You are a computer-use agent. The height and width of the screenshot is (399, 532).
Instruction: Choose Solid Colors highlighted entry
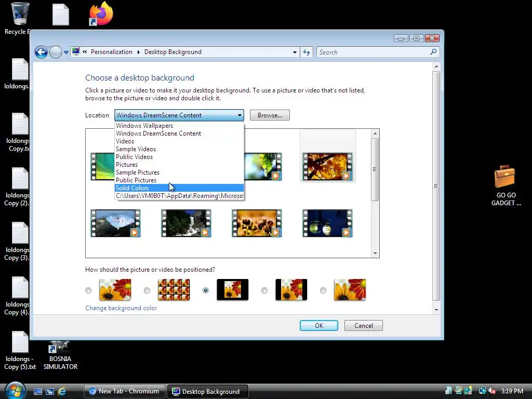coord(179,188)
